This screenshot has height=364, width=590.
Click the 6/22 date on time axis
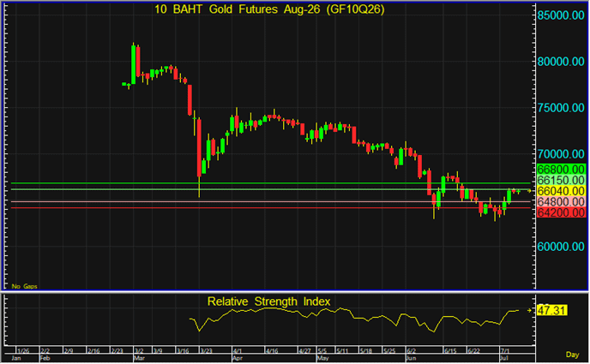pyautogui.click(x=473, y=351)
